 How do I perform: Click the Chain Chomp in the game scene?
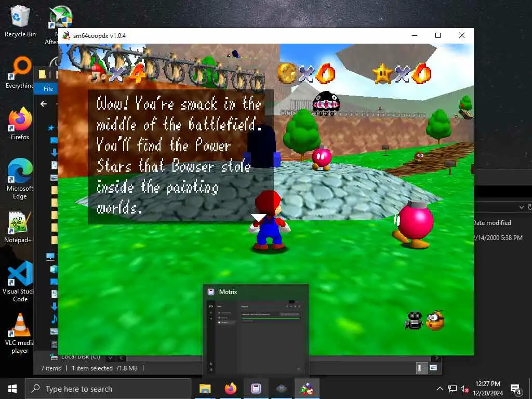[326, 103]
